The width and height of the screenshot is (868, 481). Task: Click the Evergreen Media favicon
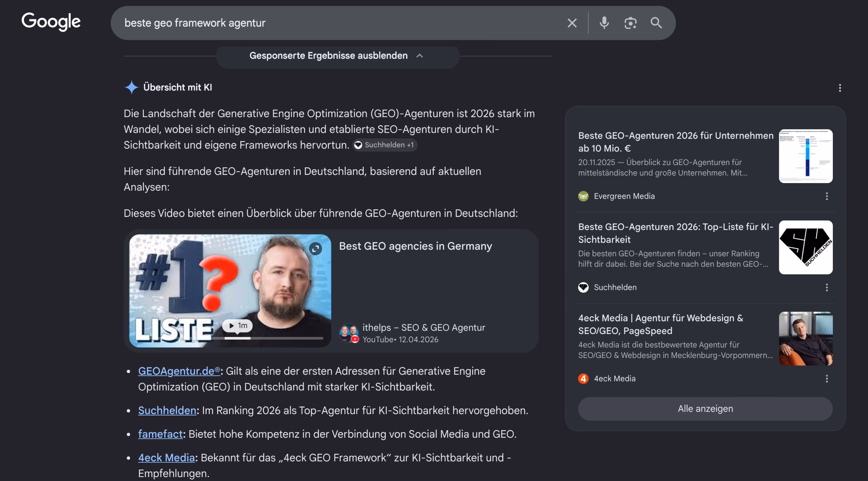click(x=583, y=196)
